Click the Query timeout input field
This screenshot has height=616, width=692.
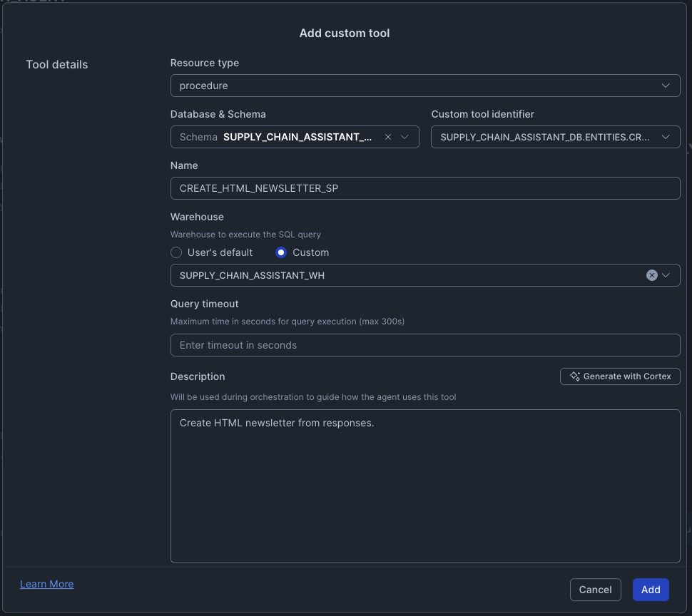424,344
